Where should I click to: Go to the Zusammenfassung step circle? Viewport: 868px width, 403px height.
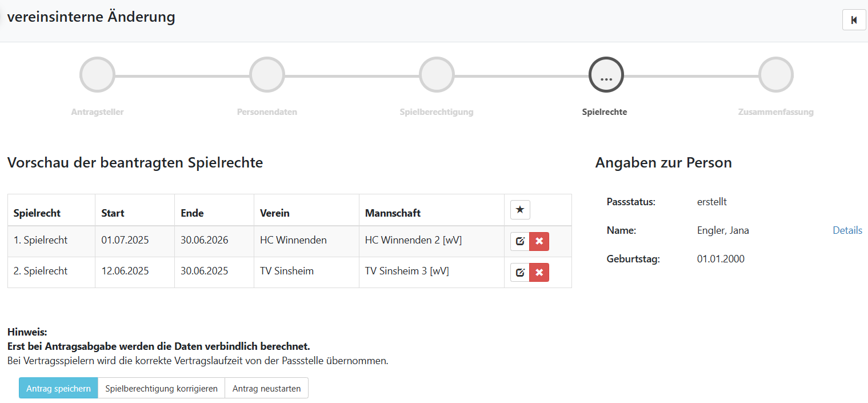pos(775,75)
